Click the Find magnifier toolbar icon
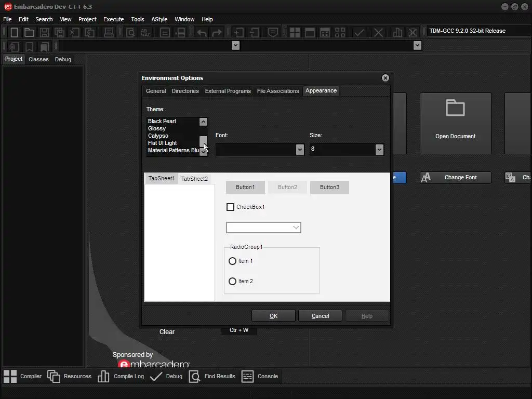The width and height of the screenshot is (532, 399). 130,33
